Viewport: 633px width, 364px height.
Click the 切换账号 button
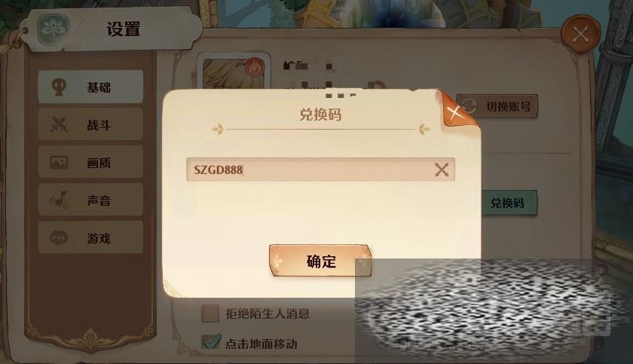(x=497, y=106)
